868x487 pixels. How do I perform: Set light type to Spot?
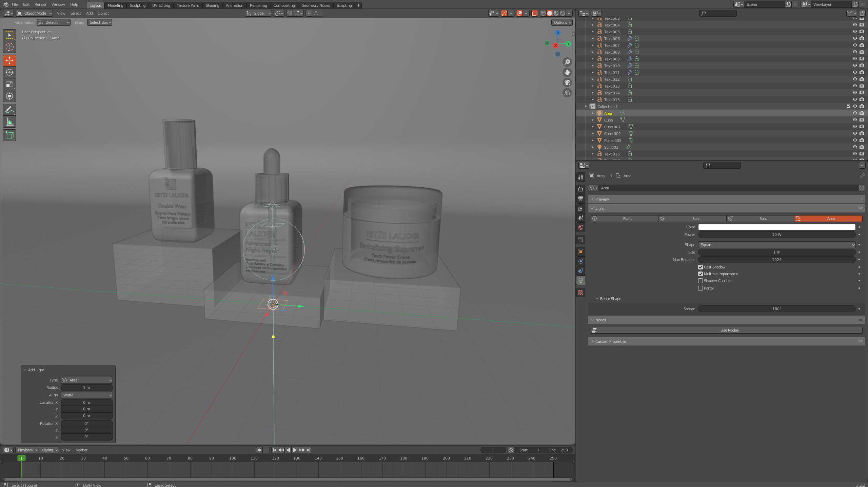pyautogui.click(x=760, y=219)
